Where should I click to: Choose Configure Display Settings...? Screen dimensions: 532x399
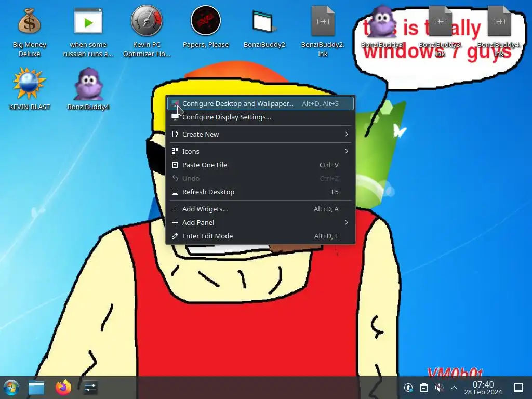click(x=260, y=117)
